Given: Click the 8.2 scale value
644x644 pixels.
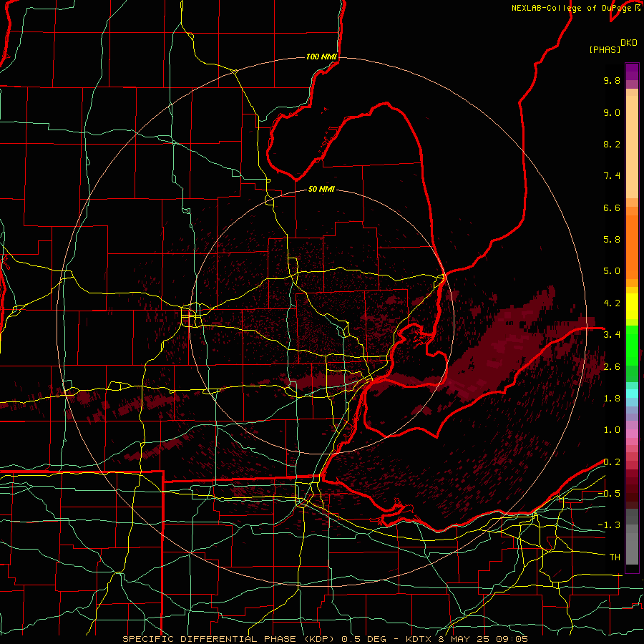Looking at the screenshot, I should (x=612, y=144).
